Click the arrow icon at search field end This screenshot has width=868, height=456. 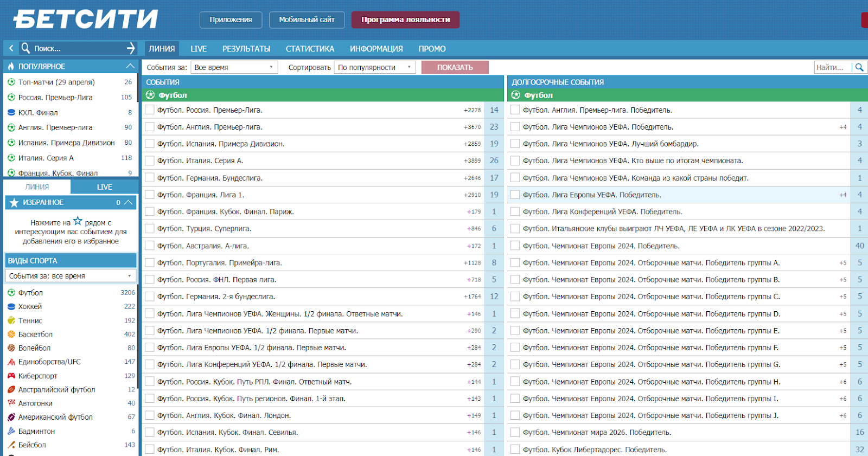(131, 48)
